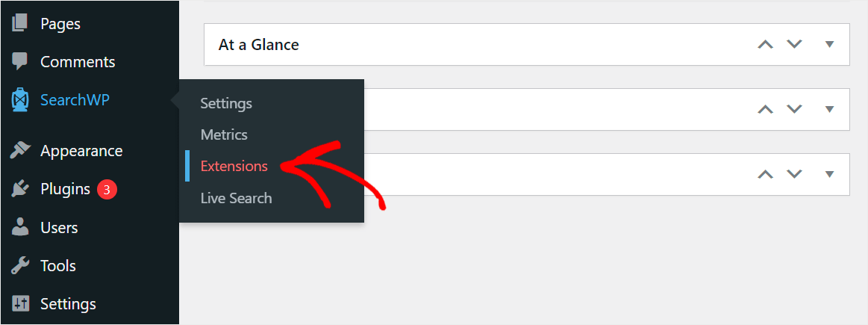Click the red Plugins update badge

coord(107,190)
